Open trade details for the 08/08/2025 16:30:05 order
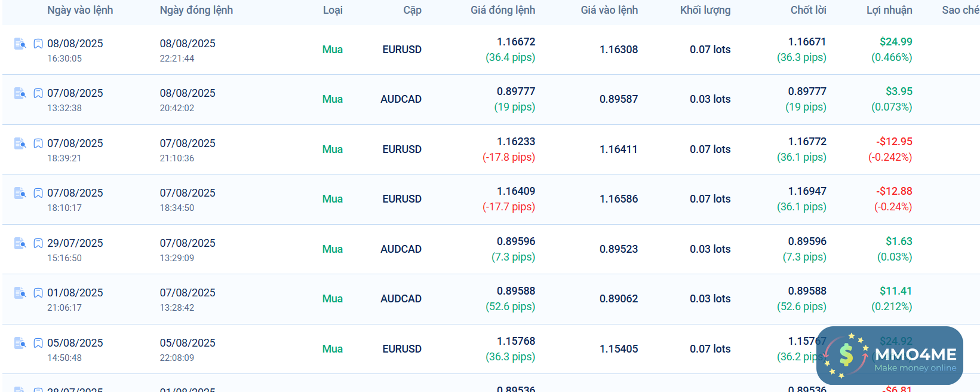 (20, 44)
